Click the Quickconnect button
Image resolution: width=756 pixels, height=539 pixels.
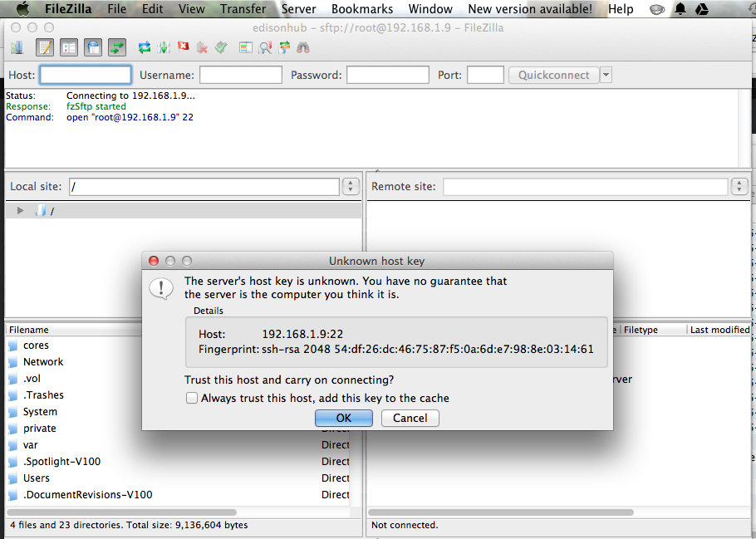[x=554, y=76]
